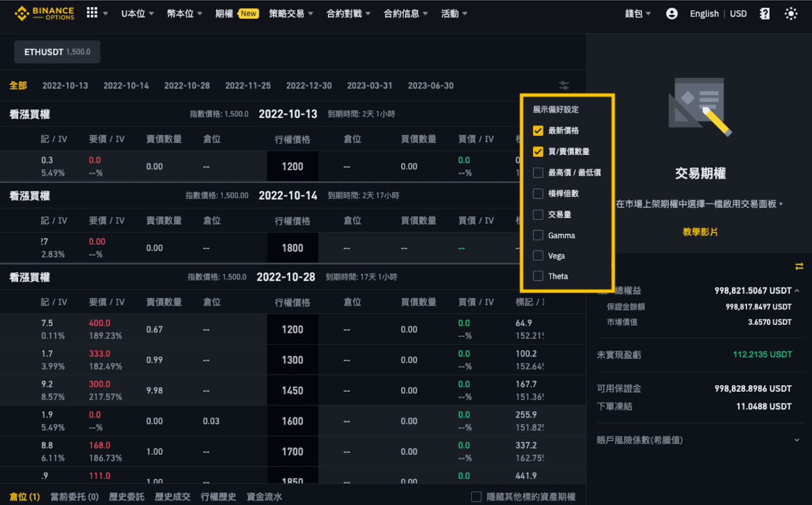The height and width of the screenshot is (505, 812).
Task: Select the 2022-10-14 expiry tab
Action: pyautogui.click(x=126, y=85)
